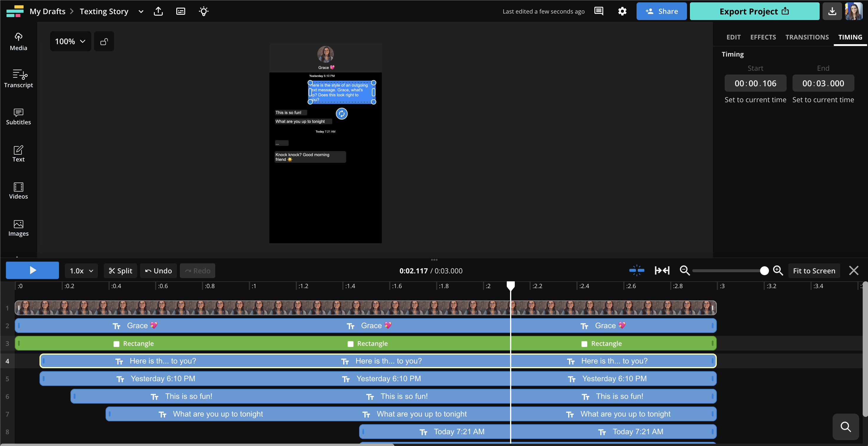
Task: Switch to the TRANSITIONS tab
Action: coord(807,37)
